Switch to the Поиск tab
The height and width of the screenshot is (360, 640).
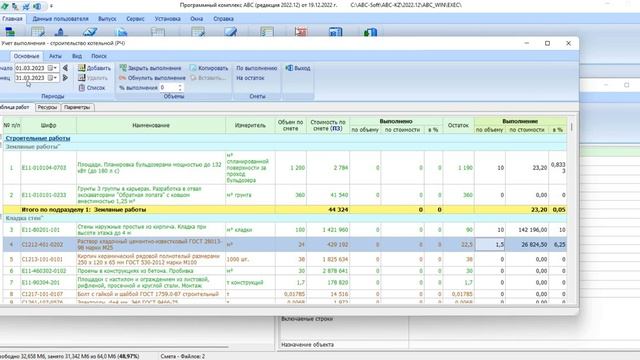point(99,56)
